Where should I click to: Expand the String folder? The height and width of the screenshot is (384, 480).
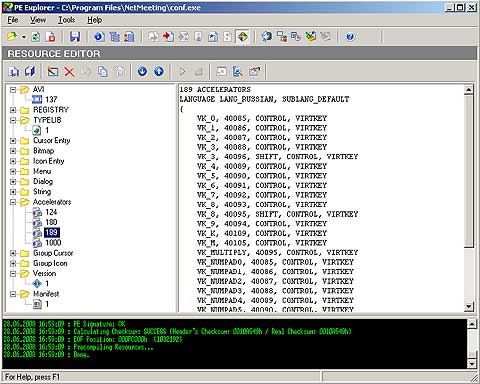(x=13, y=192)
